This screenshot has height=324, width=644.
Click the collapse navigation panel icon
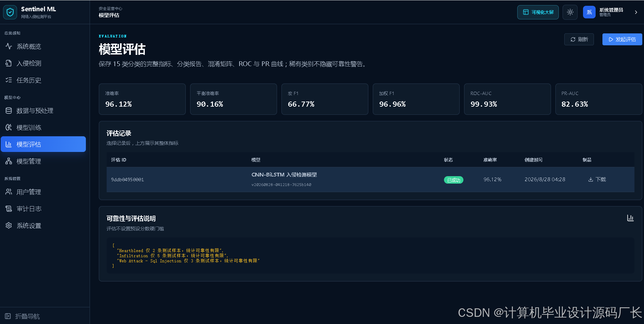pyautogui.click(x=8, y=316)
